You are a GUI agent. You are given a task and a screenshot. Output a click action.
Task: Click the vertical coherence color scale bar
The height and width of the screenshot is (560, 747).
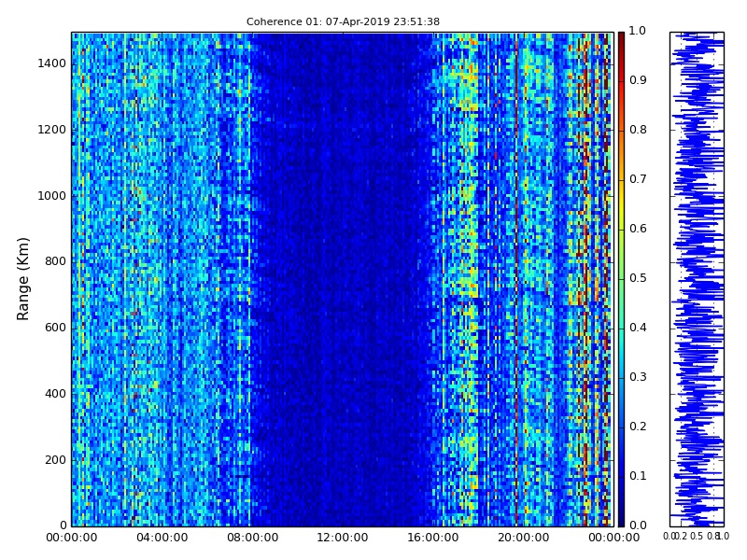[x=621, y=279]
